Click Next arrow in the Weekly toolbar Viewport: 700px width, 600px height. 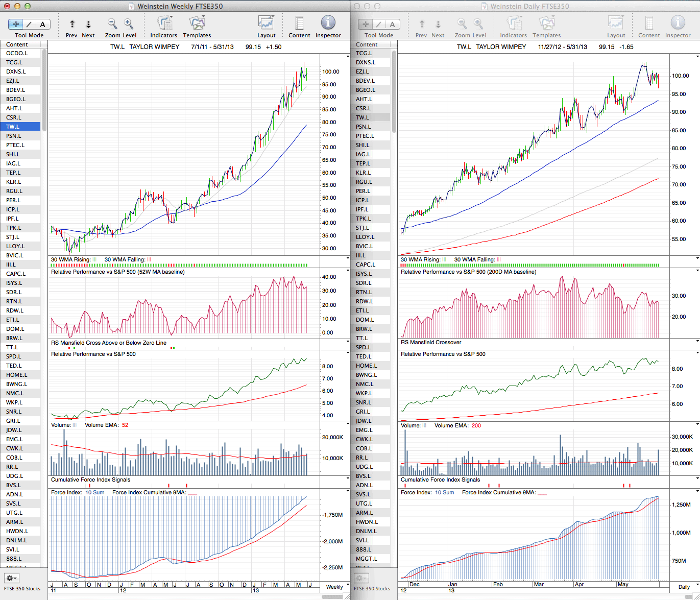tap(88, 24)
